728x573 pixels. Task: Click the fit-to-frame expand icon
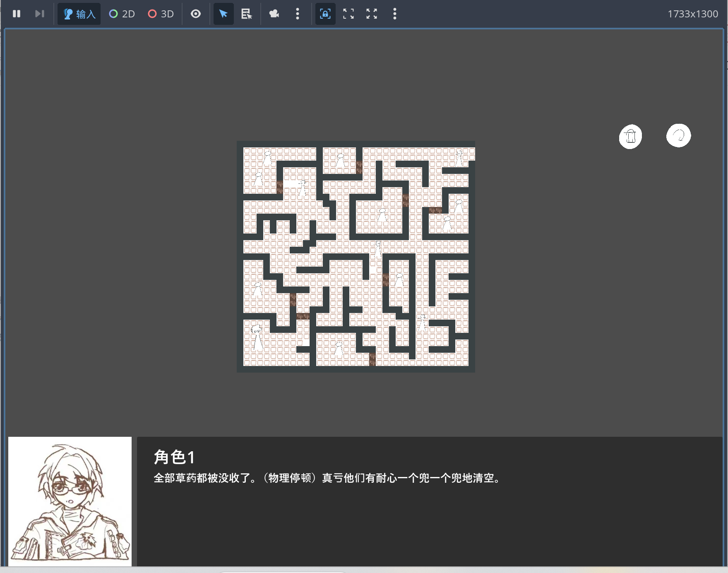point(348,14)
